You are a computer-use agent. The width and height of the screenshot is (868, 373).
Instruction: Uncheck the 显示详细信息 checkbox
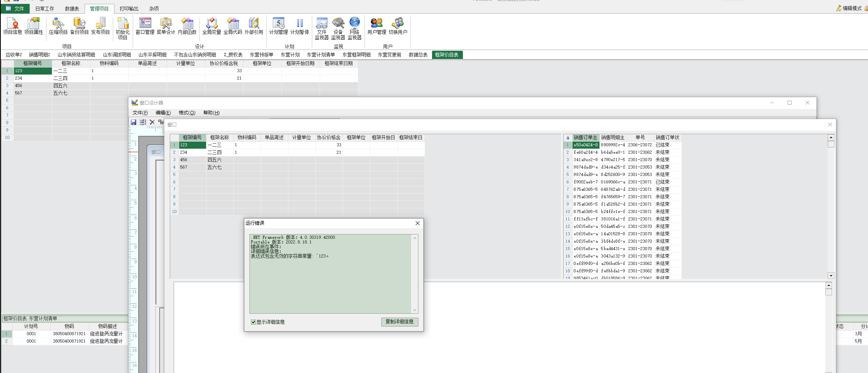pos(253,322)
